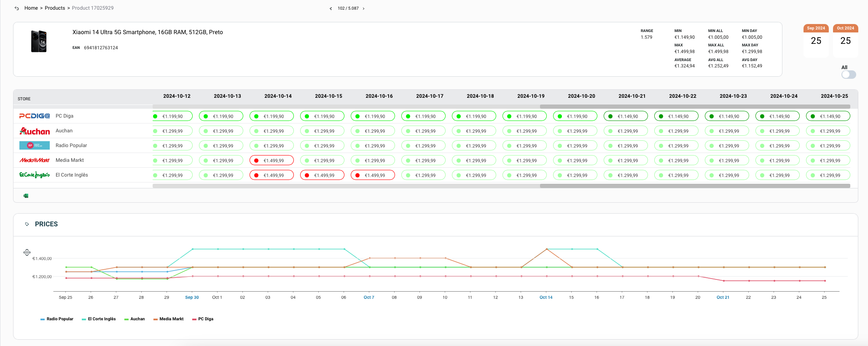Export the table via the Excel icon

pyautogui.click(x=26, y=196)
